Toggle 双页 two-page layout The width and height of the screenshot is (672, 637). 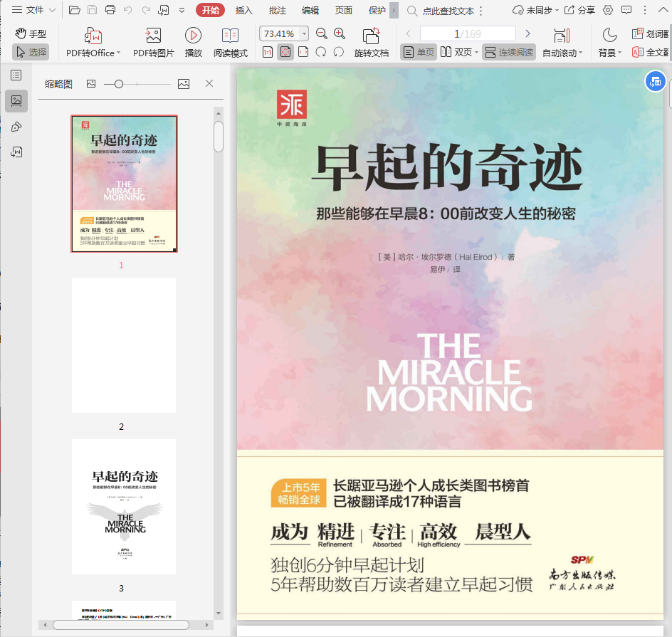(x=456, y=52)
